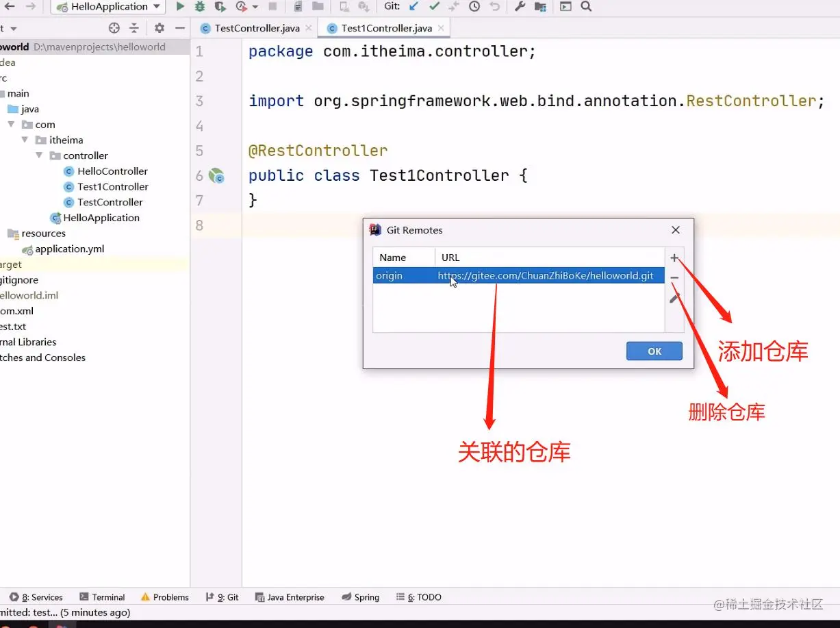Edit the remote with the pencil icon
The width and height of the screenshot is (840, 628).
pos(674,298)
